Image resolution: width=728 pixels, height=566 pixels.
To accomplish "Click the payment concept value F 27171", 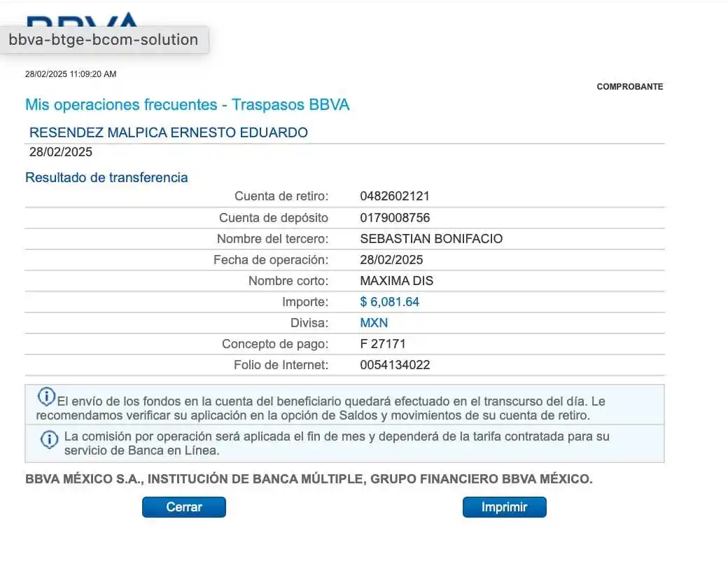I will click(x=383, y=344).
